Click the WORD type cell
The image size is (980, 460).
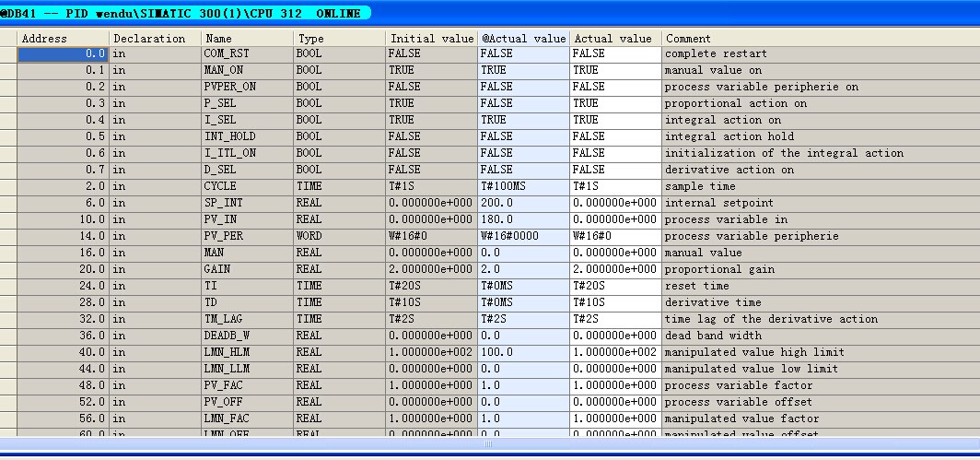pos(339,236)
